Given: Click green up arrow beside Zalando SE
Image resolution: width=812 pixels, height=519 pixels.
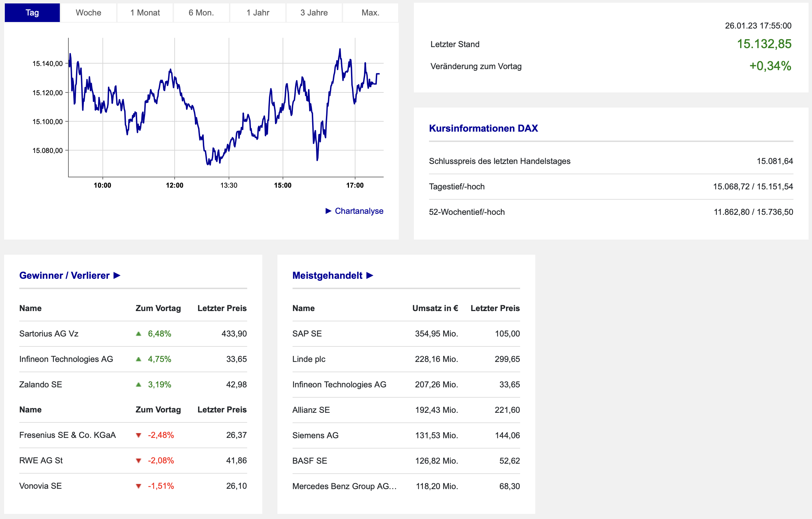Looking at the screenshot, I should [139, 385].
